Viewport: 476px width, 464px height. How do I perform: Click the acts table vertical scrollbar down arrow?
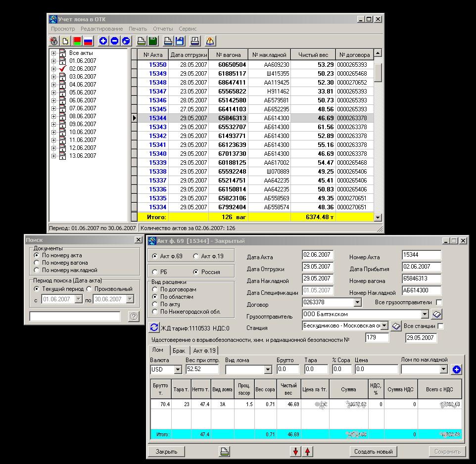click(x=378, y=217)
